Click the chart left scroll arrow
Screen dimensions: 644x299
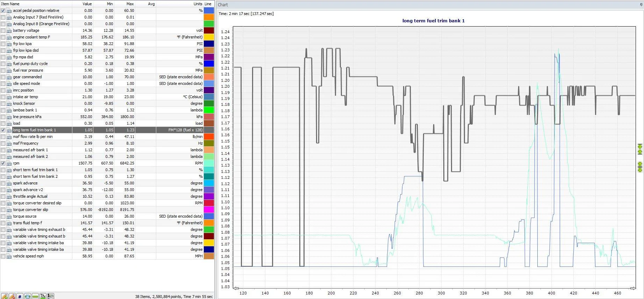(236, 288)
